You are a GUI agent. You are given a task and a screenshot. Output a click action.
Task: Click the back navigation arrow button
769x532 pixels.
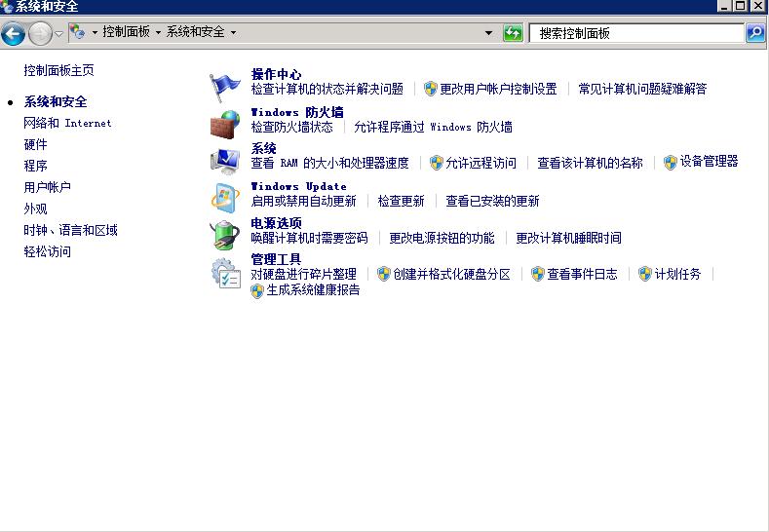(14, 34)
